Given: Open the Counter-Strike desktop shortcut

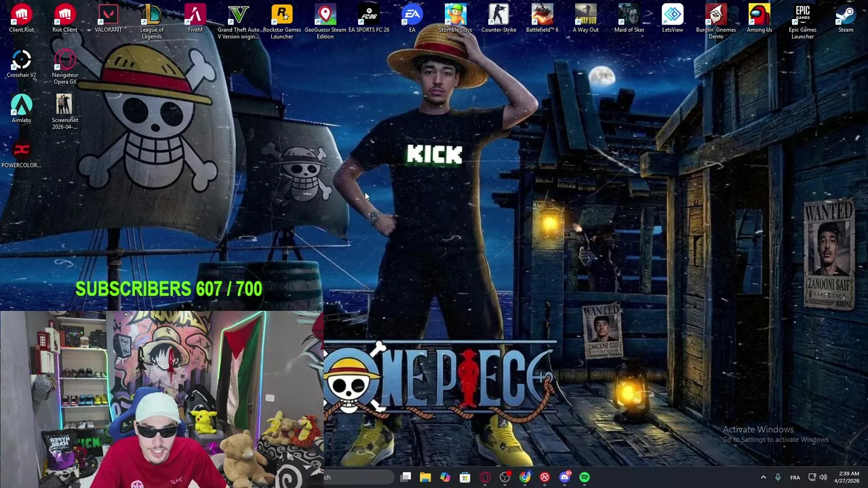Looking at the screenshot, I should click(x=498, y=18).
